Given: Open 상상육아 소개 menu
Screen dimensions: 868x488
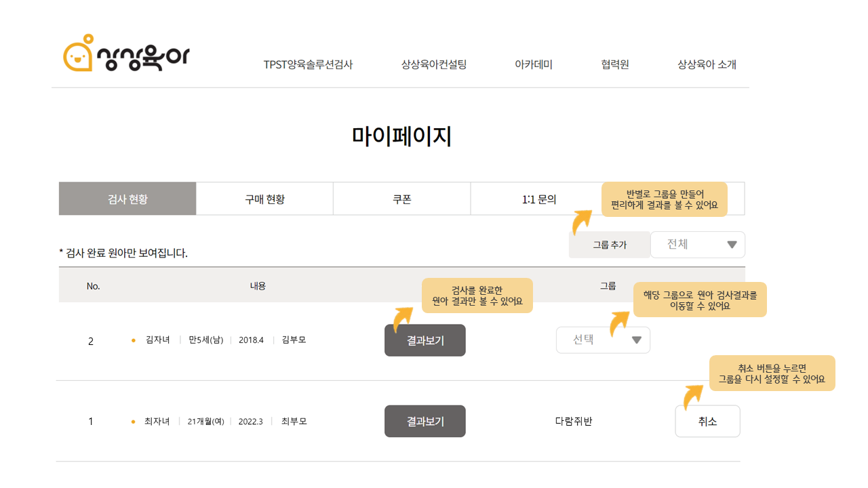Looking at the screenshot, I should (x=707, y=65).
